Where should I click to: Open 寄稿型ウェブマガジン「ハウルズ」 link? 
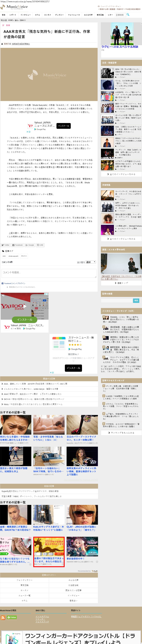click(86, 616)
